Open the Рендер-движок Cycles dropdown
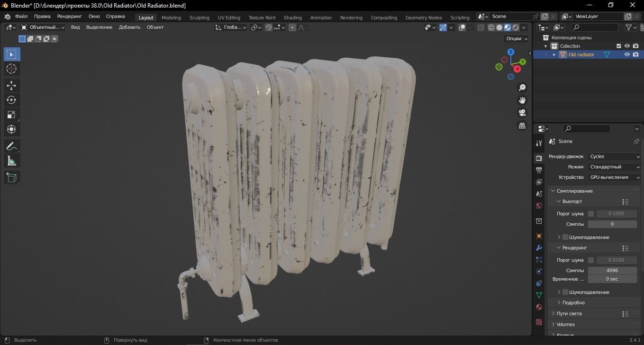The image size is (644, 345). pos(614,157)
